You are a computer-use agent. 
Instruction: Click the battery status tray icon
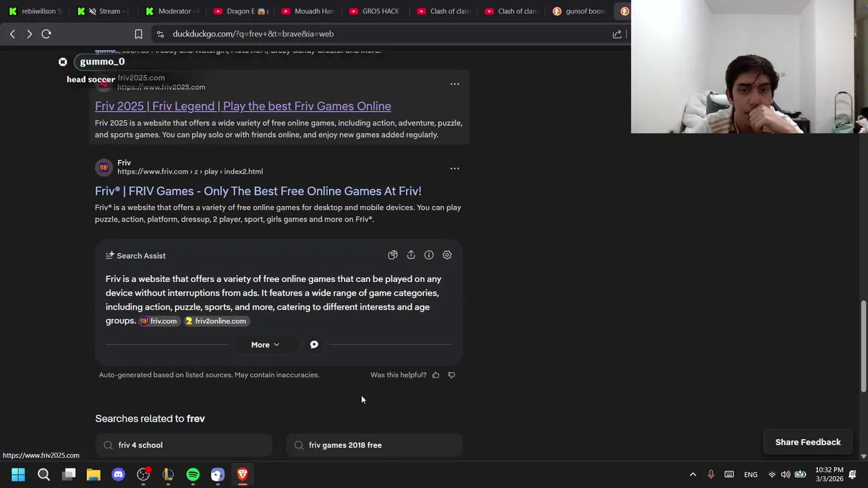point(800,474)
